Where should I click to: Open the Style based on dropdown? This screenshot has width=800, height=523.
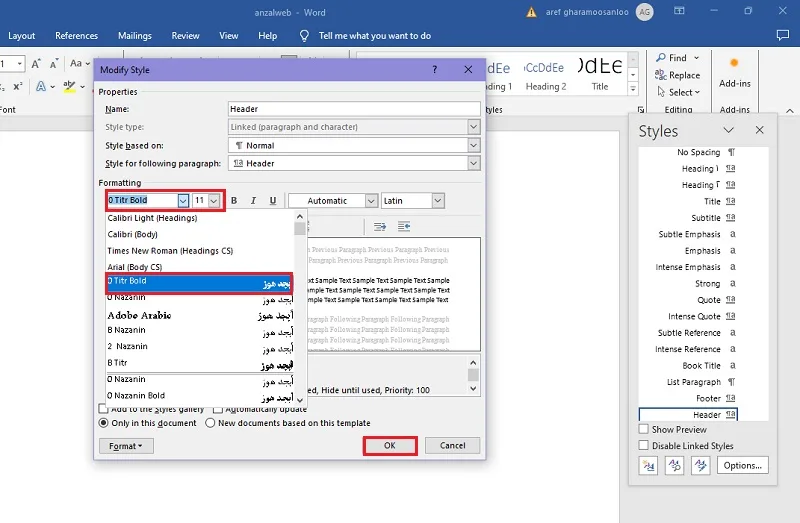coord(473,145)
